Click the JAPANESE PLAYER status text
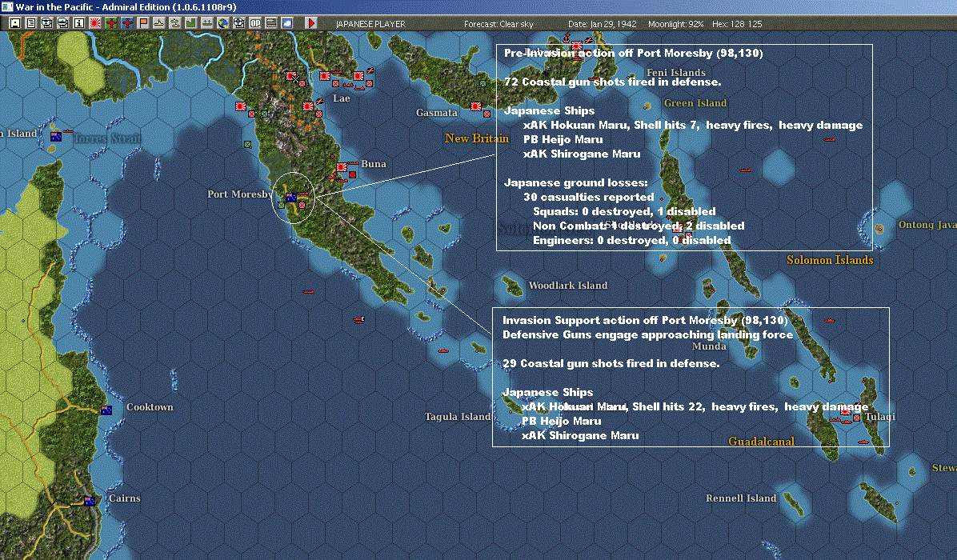 370,24
